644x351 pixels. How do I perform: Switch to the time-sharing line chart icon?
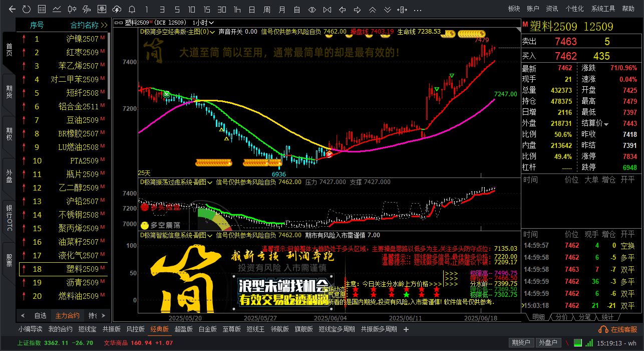57,9
